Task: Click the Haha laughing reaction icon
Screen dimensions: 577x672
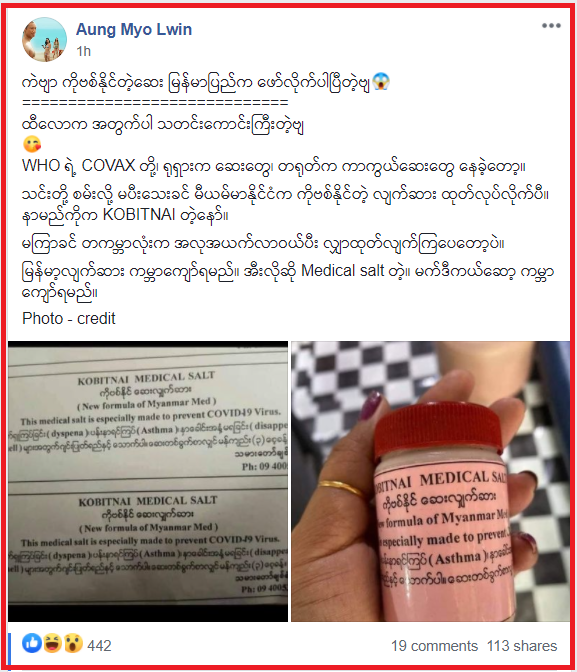Action: point(52,643)
